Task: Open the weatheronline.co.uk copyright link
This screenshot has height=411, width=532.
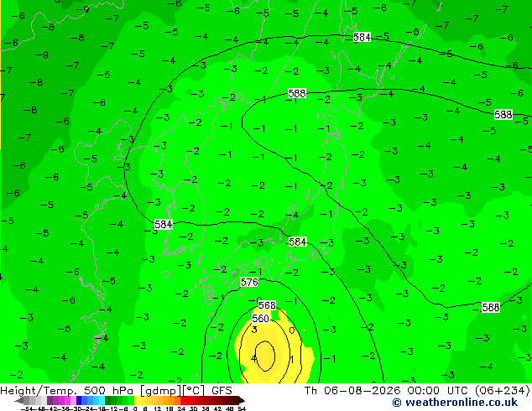Action: [455, 403]
